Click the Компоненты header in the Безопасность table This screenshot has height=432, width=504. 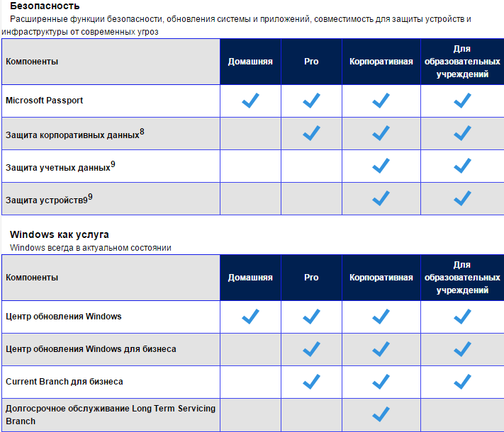click(32, 62)
